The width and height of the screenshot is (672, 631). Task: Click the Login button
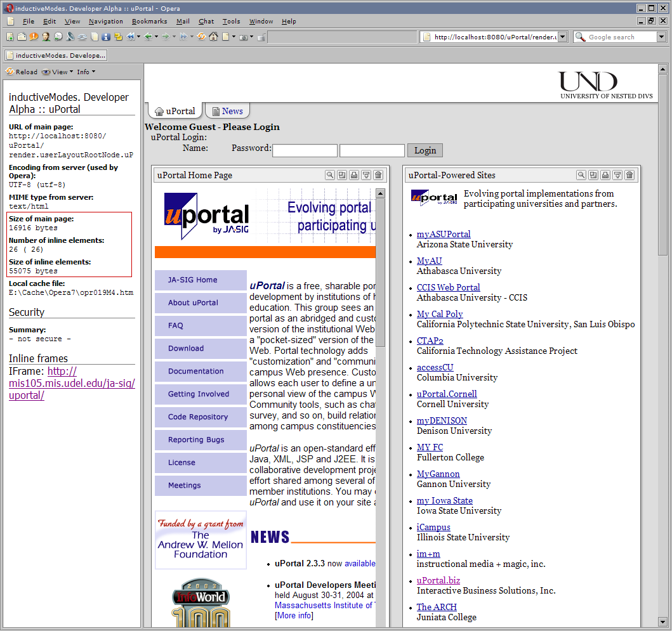[425, 150]
